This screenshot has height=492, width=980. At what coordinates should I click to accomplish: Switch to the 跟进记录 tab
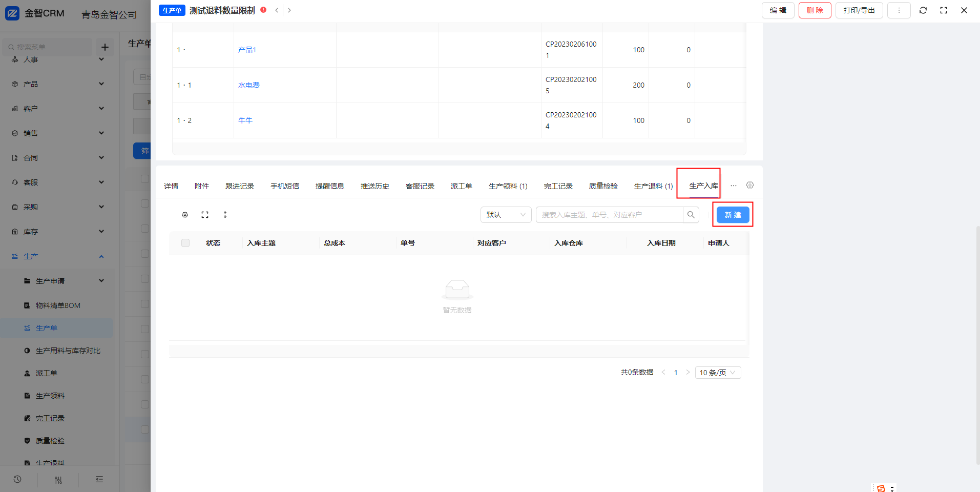[x=240, y=186]
